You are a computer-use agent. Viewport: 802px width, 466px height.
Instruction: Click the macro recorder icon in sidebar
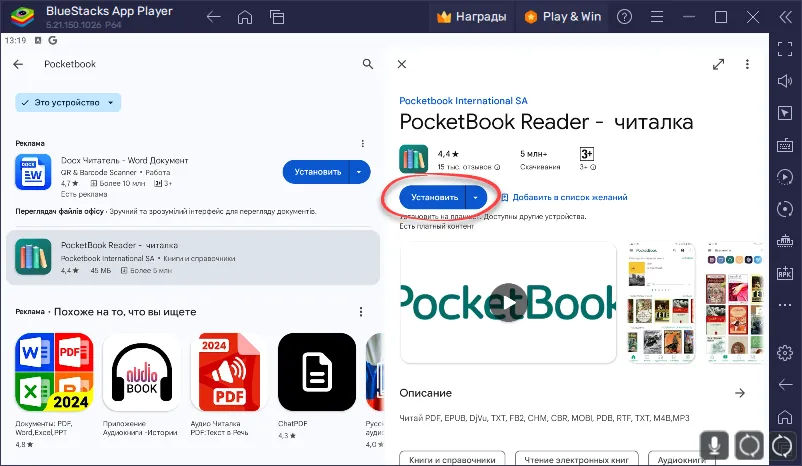click(785, 177)
